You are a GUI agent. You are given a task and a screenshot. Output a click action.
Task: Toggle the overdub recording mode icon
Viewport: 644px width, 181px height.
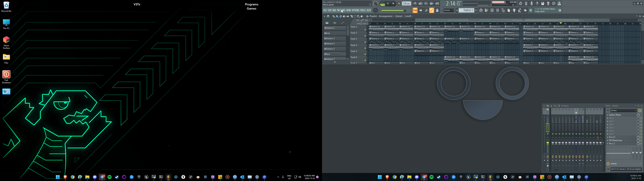click(432, 4)
